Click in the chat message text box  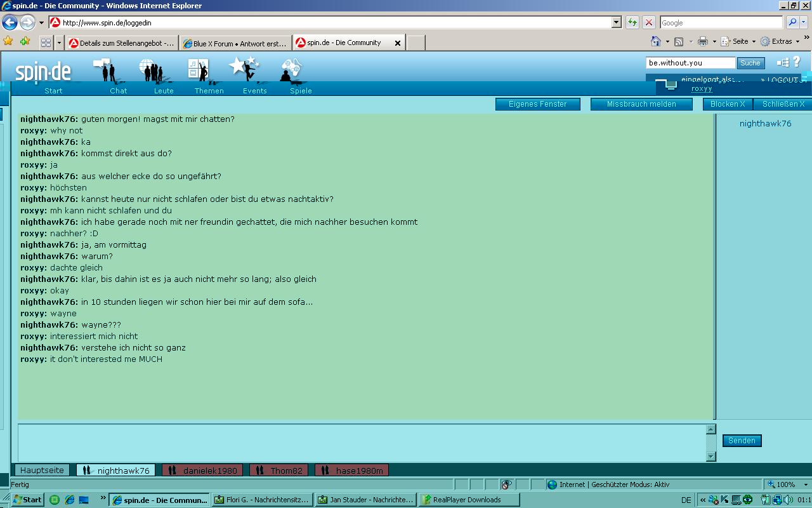coord(362,443)
